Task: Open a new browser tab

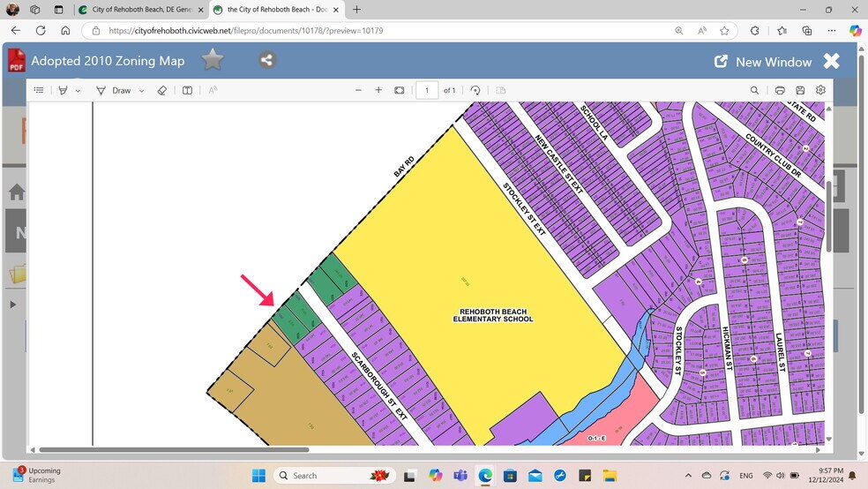Action: pyautogui.click(x=356, y=10)
